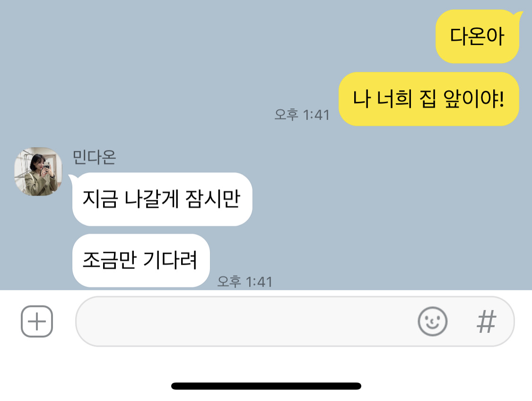Select the bubble 나 너희 집 앞이야!
Viewport: 532px width, 401px height.
click(x=429, y=99)
